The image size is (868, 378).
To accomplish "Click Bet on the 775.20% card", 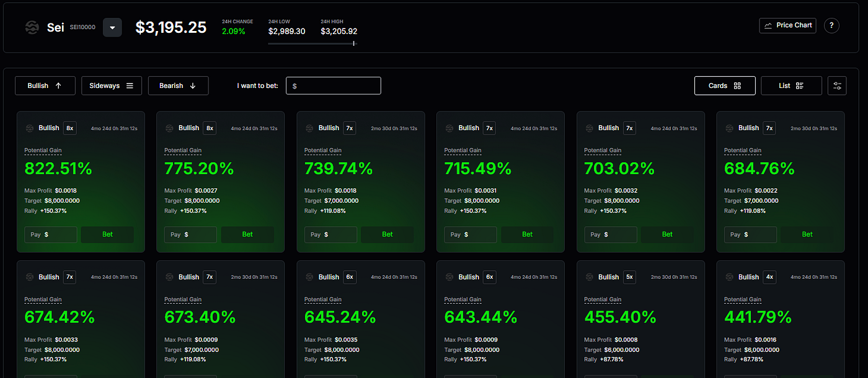I will 247,234.
